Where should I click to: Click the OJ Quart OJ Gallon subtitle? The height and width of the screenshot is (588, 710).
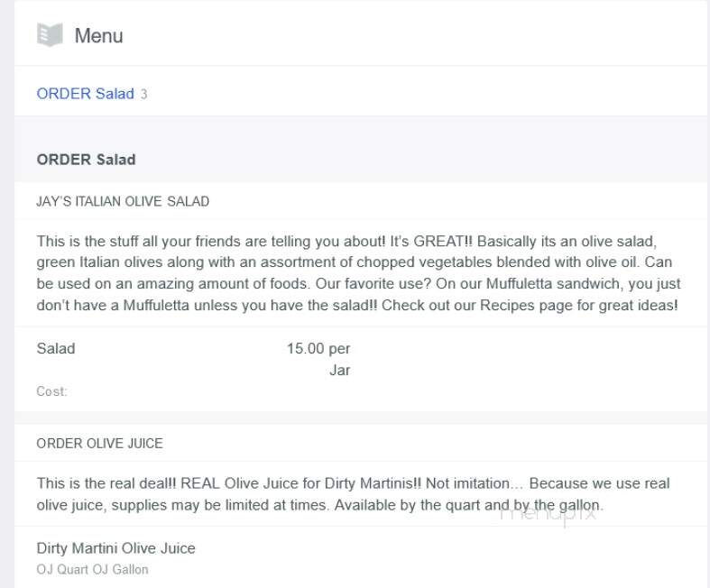[x=92, y=569]
